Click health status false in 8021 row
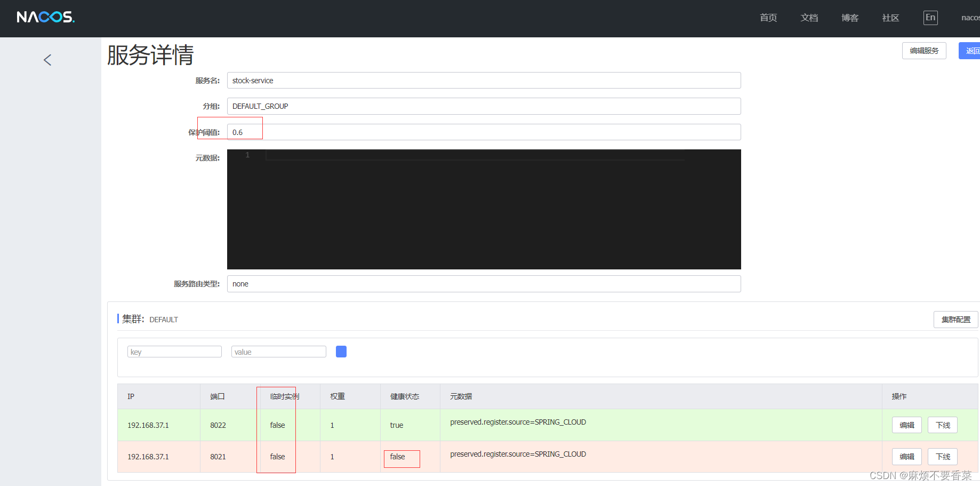 pos(397,457)
